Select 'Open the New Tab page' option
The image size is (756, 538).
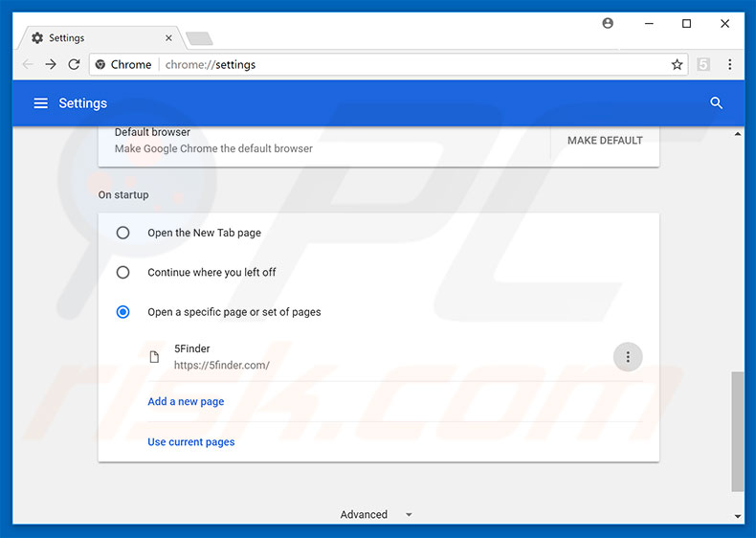pos(122,233)
